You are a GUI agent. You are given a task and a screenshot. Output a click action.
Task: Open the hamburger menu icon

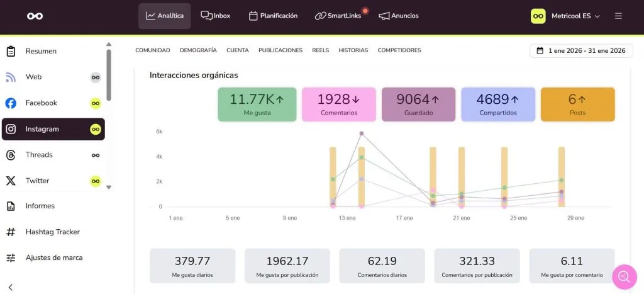pyautogui.click(x=618, y=16)
